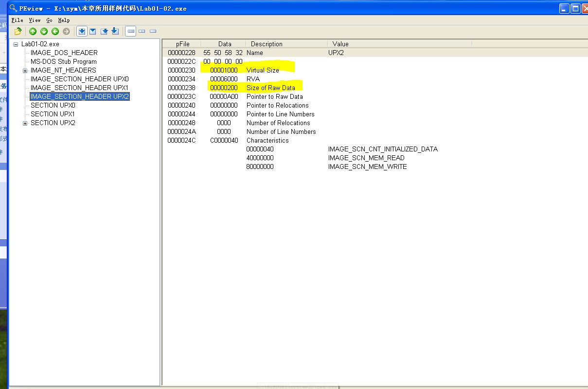Click the Size of Raw Data description
Screen dimensions: 588x389
(x=271, y=88)
